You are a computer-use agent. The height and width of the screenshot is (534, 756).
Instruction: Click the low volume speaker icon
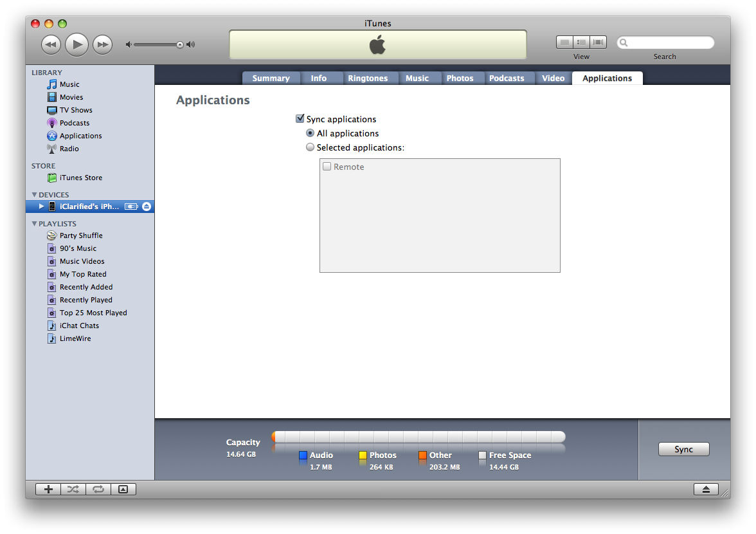coord(129,45)
